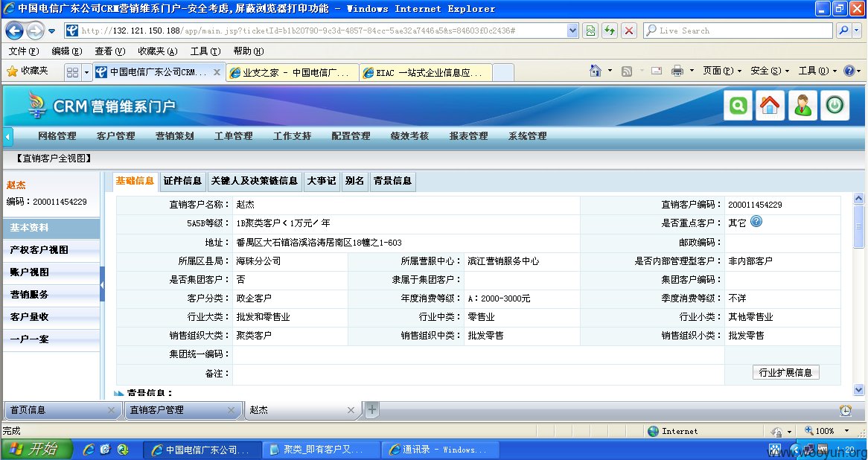The width and height of the screenshot is (868, 460).
Task: Click the Print icon in command bar
Action: [677, 71]
